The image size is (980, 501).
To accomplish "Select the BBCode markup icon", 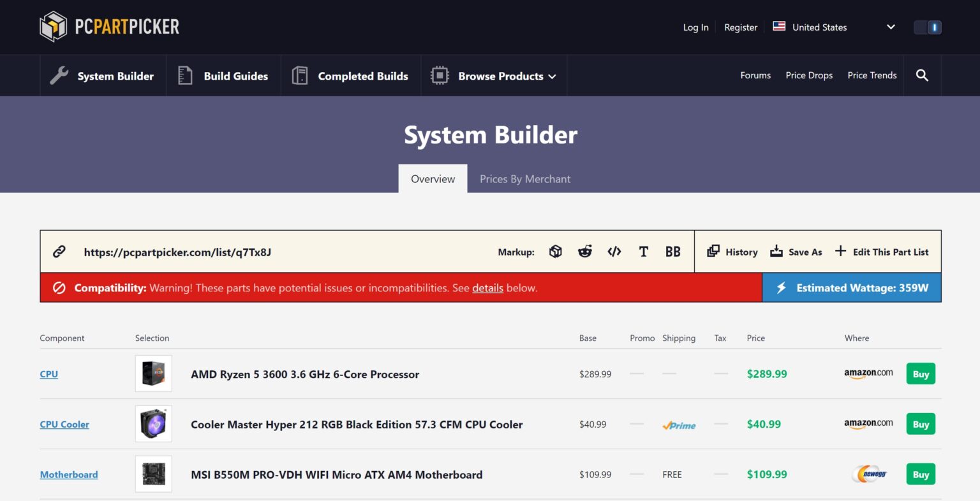I will coord(672,252).
